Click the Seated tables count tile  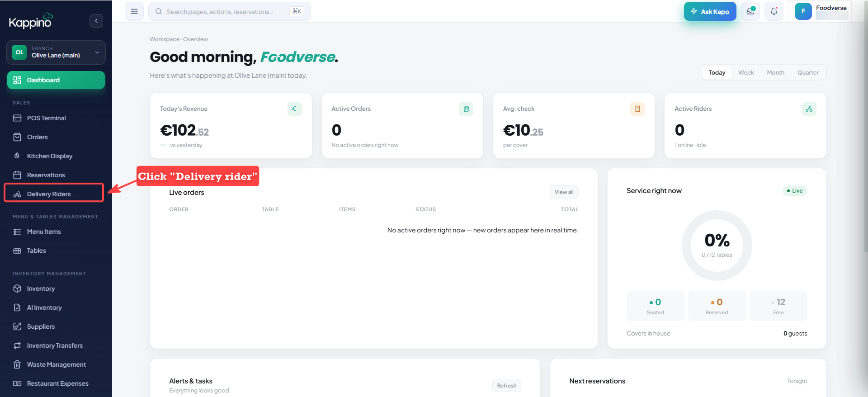pyautogui.click(x=655, y=306)
